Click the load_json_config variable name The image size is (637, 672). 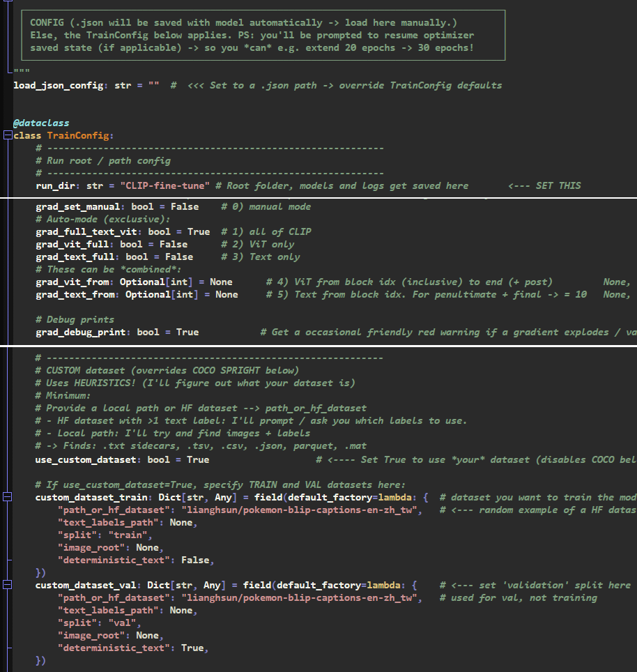tap(59, 86)
